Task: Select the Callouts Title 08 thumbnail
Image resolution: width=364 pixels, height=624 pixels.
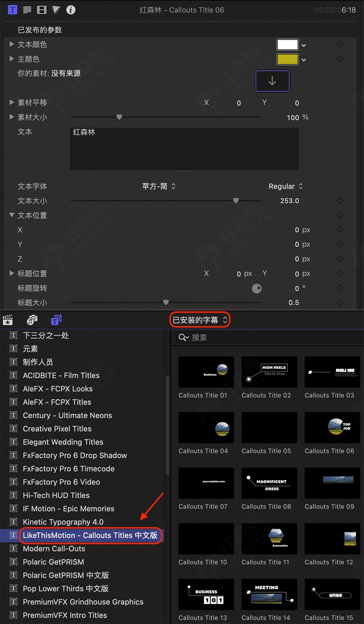Action: (x=269, y=483)
